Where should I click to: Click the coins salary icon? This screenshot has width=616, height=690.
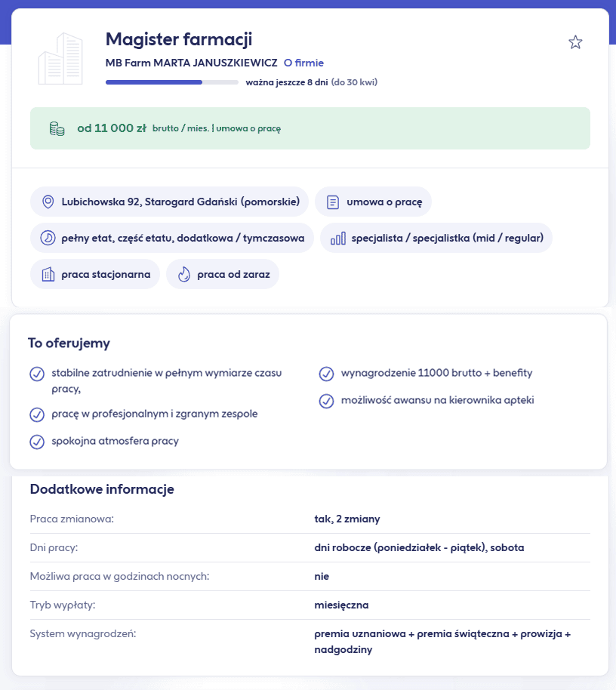[x=57, y=128]
